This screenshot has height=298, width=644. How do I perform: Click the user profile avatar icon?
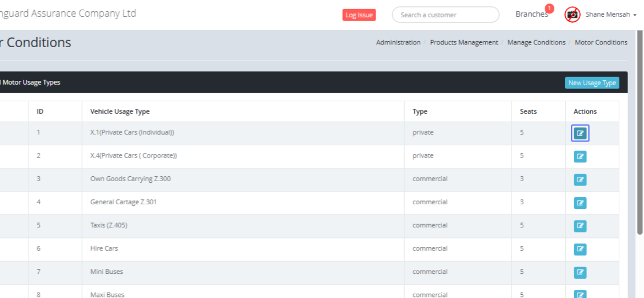pos(573,14)
